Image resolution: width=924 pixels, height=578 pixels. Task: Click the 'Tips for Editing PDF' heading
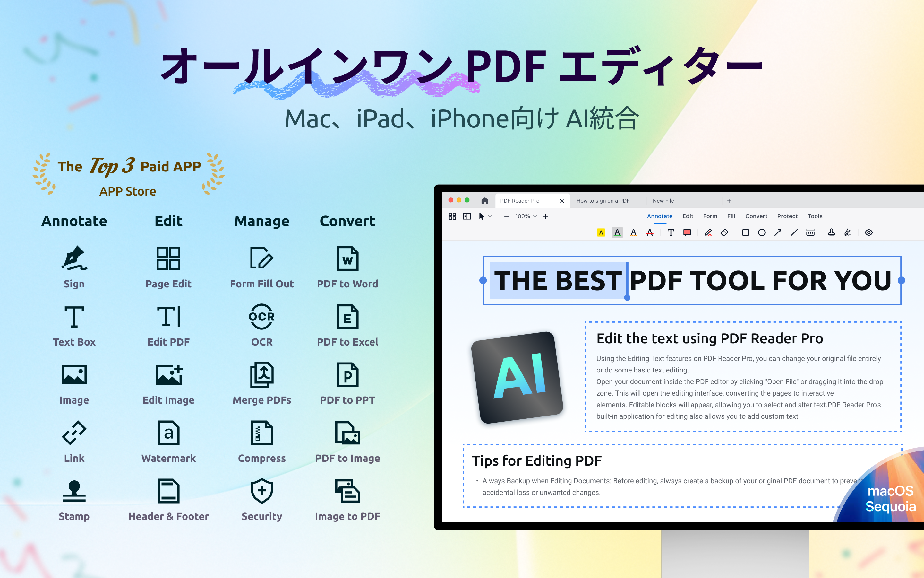(x=536, y=461)
